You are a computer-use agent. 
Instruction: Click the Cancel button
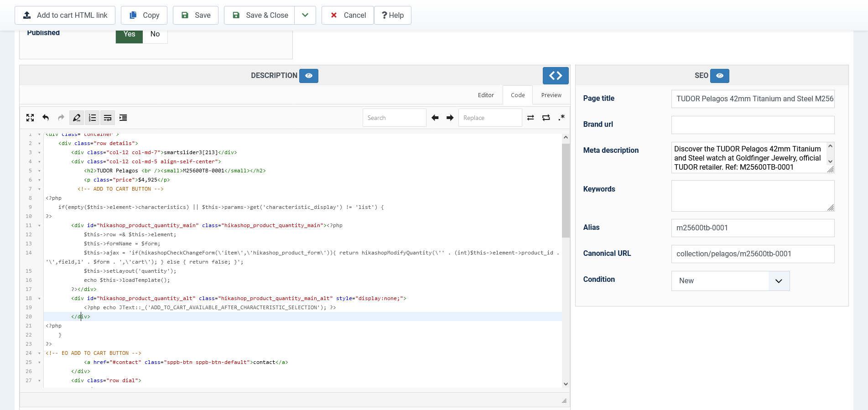click(348, 16)
